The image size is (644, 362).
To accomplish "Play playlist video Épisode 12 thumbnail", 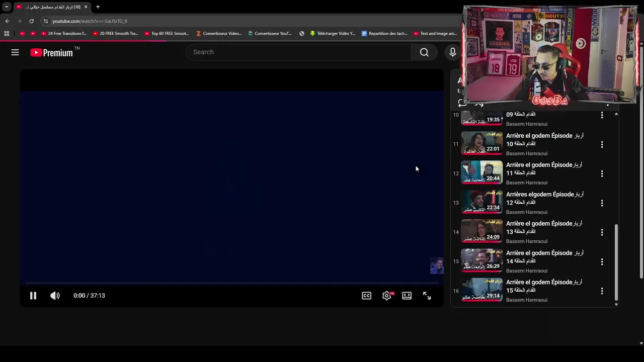I will (x=482, y=202).
